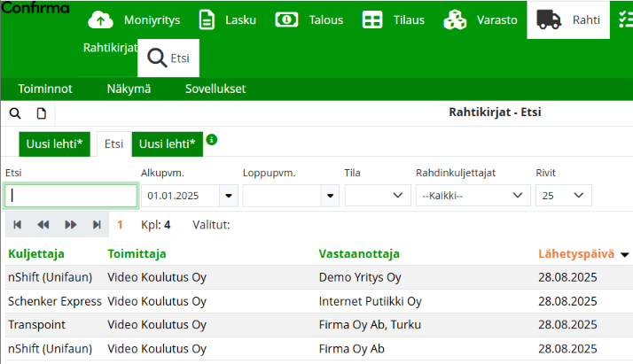Click the Kuljettaja column header
Viewport: 633px width, 364px height.
point(36,254)
